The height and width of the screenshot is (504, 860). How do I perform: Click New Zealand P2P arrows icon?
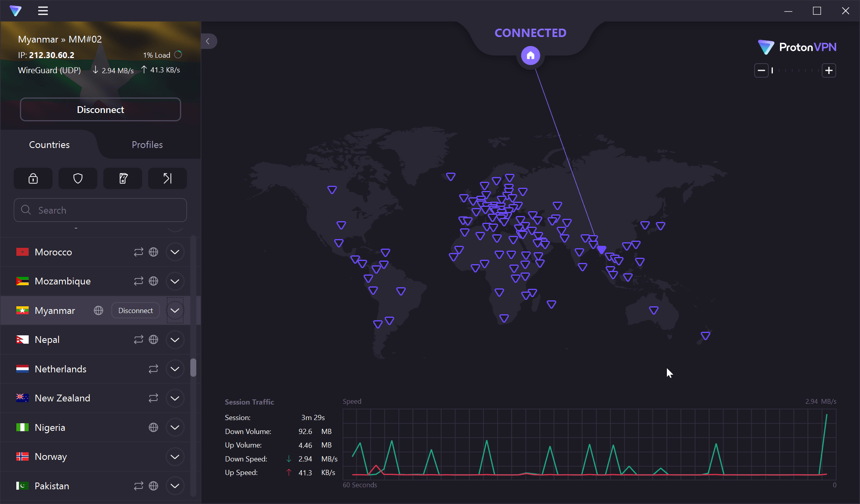153,398
